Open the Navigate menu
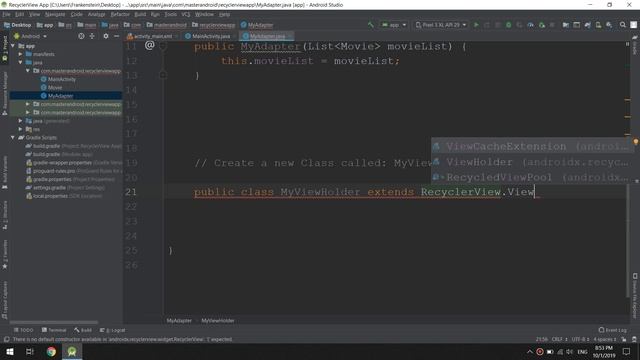 click(55, 14)
